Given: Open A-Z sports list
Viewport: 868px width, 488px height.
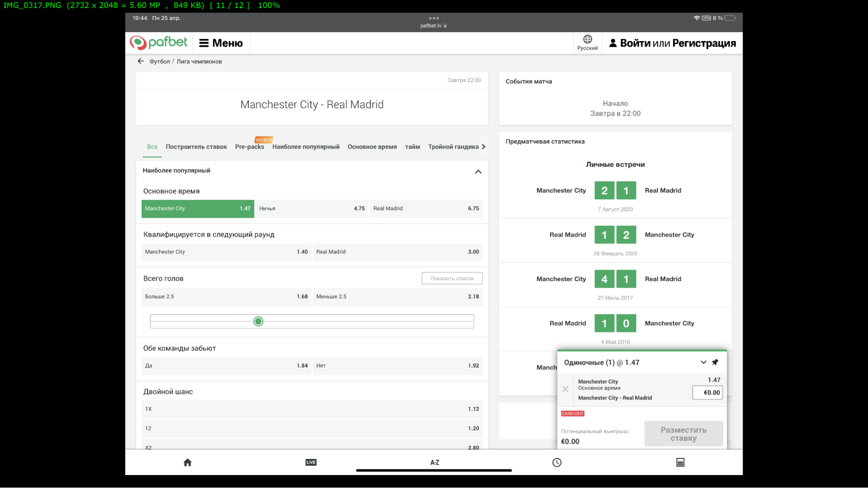Looking at the screenshot, I should click(x=435, y=462).
